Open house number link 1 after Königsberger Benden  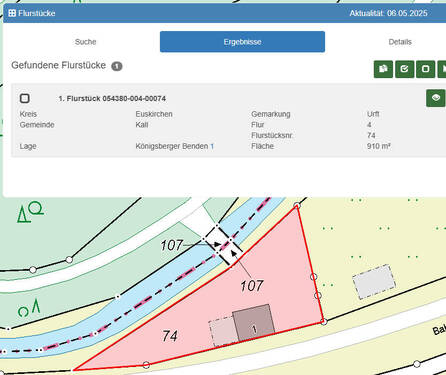(x=212, y=146)
